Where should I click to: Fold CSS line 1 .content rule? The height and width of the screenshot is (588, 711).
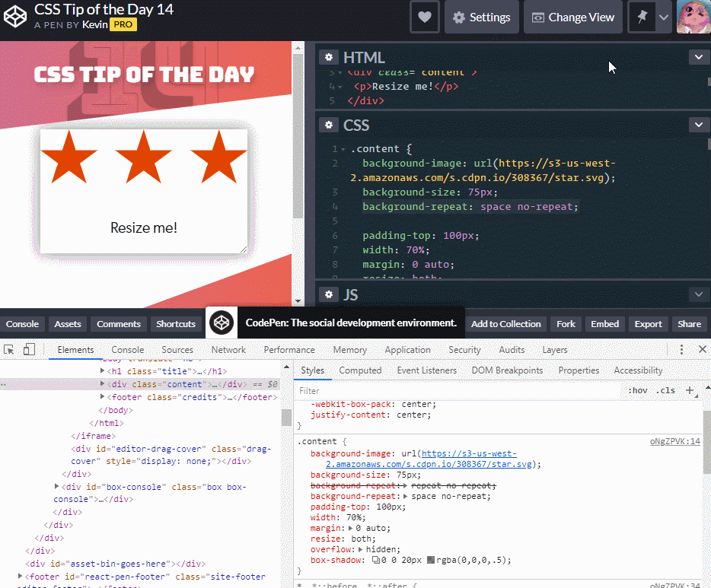point(343,149)
